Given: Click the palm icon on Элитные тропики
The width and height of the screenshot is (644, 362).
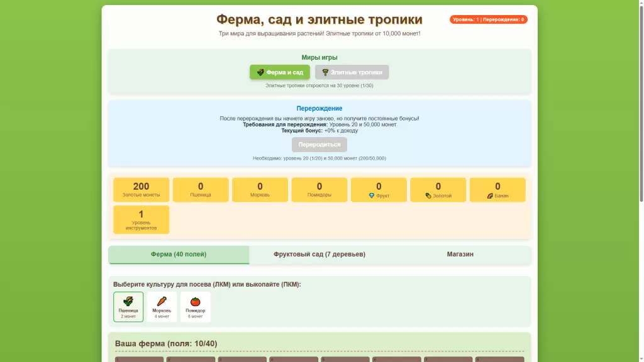Looking at the screenshot, I should click(x=325, y=72).
